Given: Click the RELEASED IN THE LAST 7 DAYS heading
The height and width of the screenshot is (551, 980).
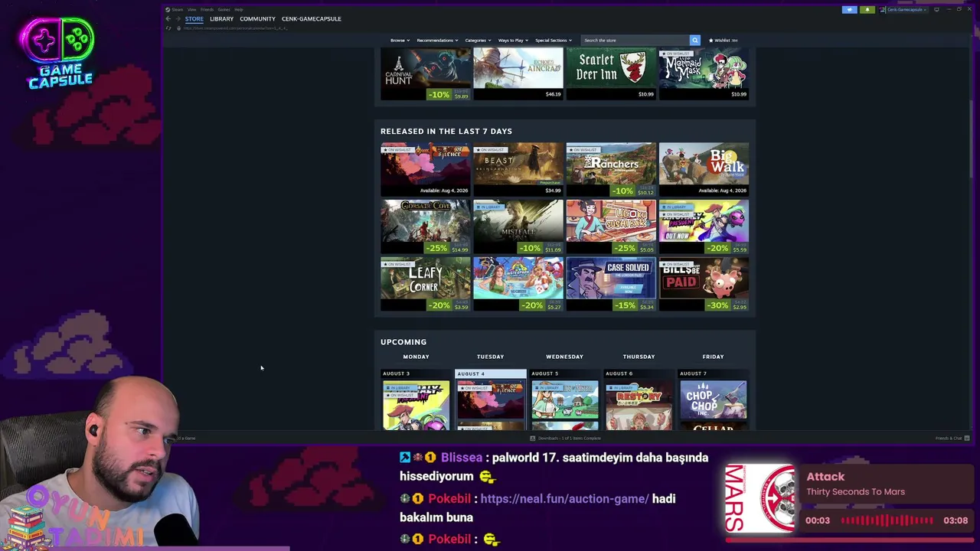Looking at the screenshot, I should 446,131.
